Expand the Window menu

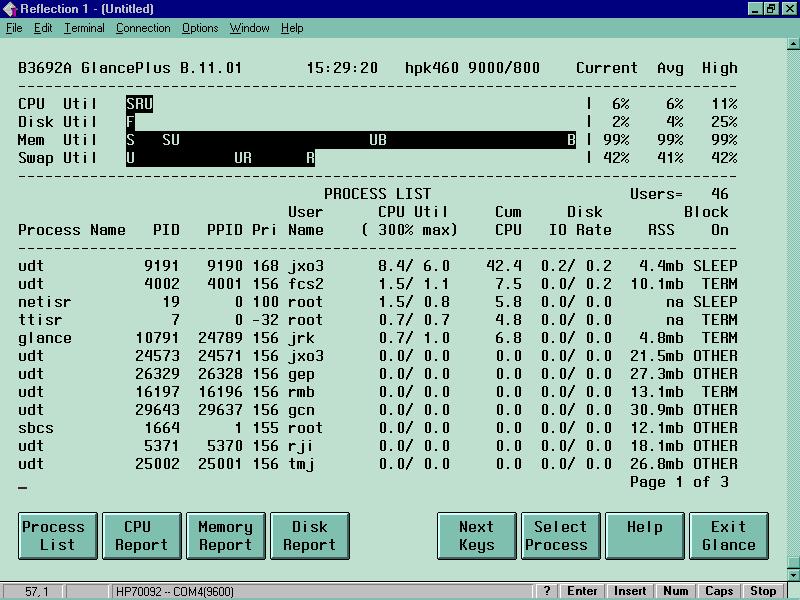tap(249, 28)
